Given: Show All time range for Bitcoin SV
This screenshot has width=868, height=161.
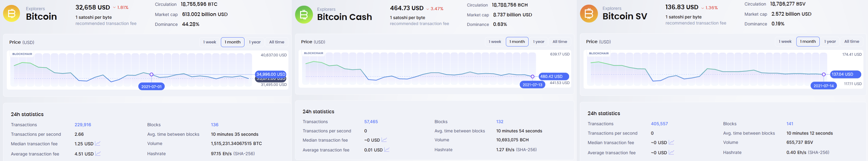Looking at the screenshot, I should (x=851, y=42).
